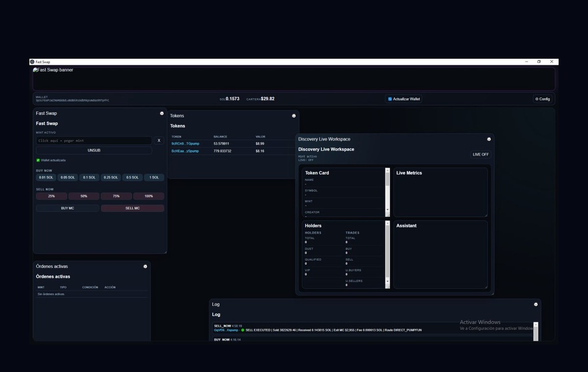
Task: Click the mint input field
Action: coord(94,140)
